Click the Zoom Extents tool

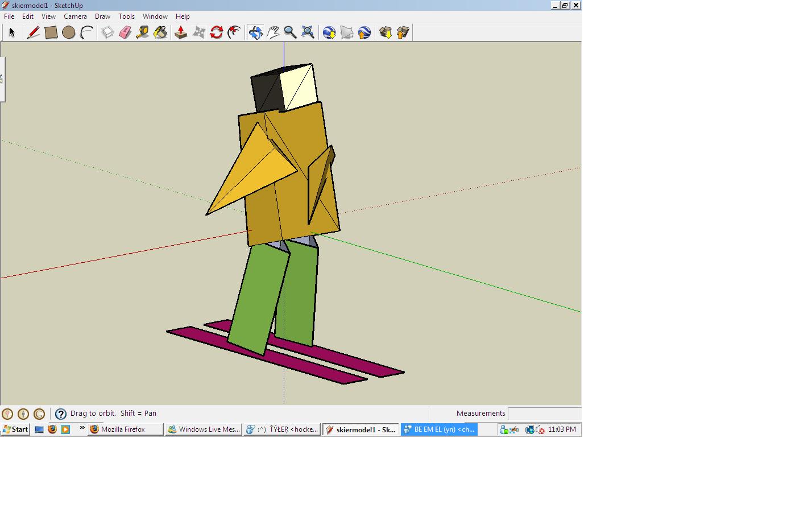click(x=308, y=32)
